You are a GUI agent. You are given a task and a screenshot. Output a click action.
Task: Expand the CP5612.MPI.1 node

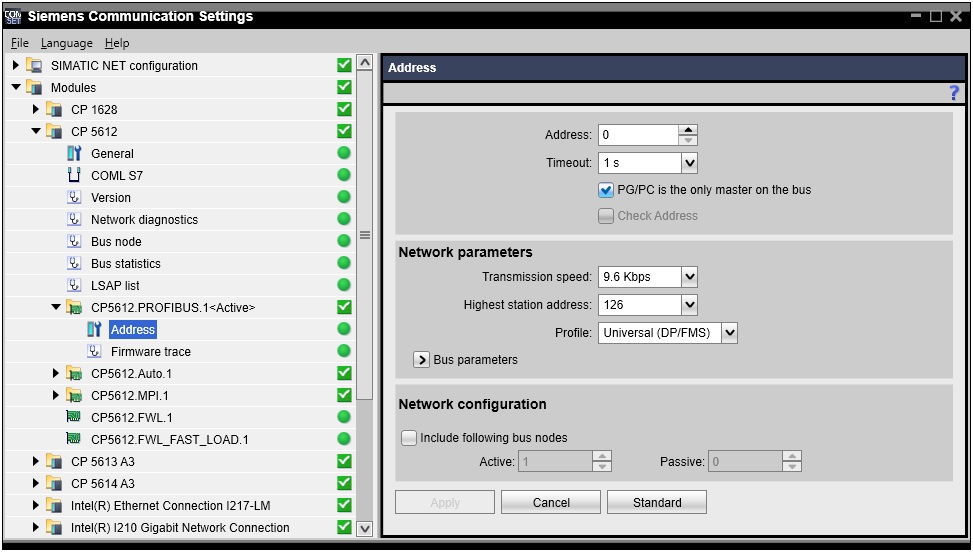[x=56, y=395]
